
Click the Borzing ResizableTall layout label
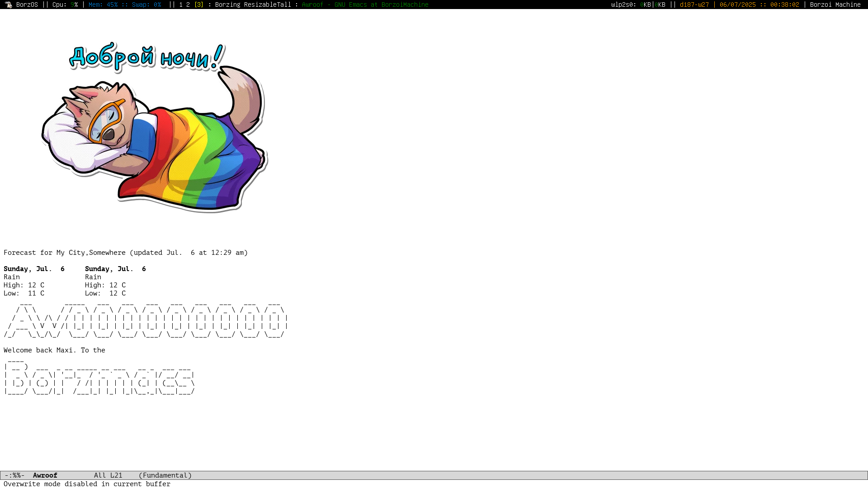tap(253, 5)
